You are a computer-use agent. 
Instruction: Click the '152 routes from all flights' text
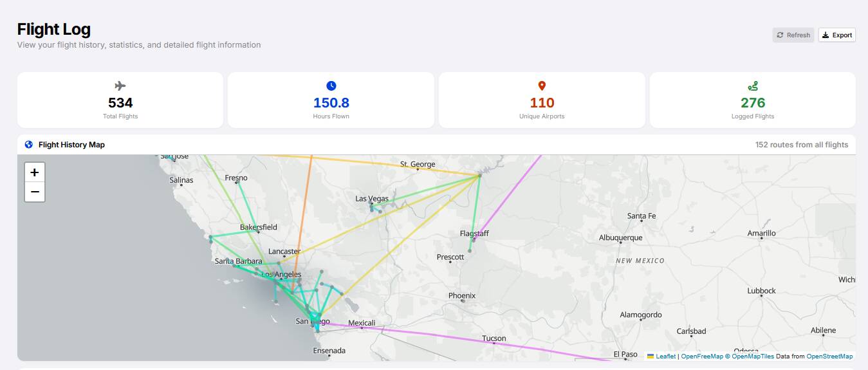802,145
